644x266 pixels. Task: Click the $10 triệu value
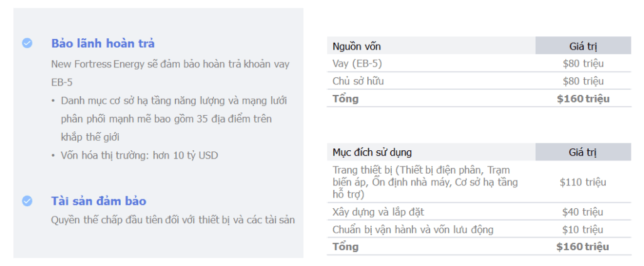[x=583, y=230]
